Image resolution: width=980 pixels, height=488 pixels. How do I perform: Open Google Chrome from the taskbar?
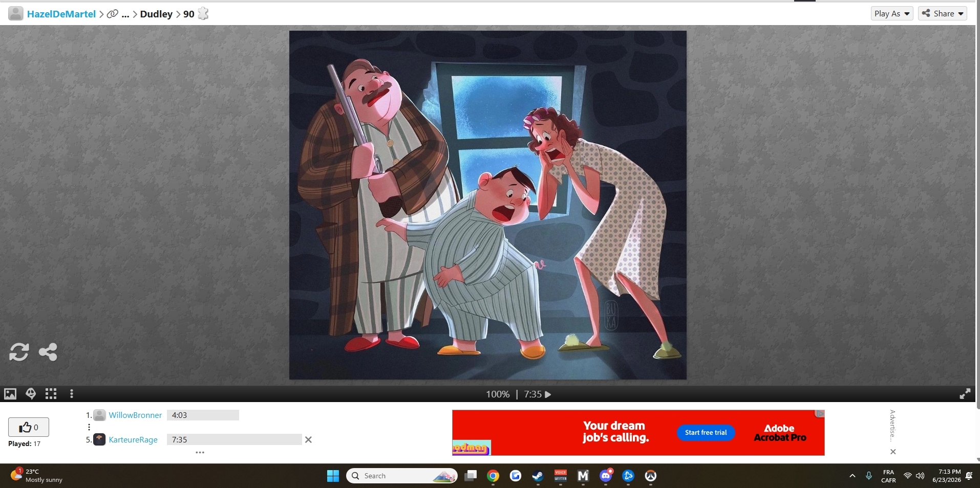tap(493, 476)
